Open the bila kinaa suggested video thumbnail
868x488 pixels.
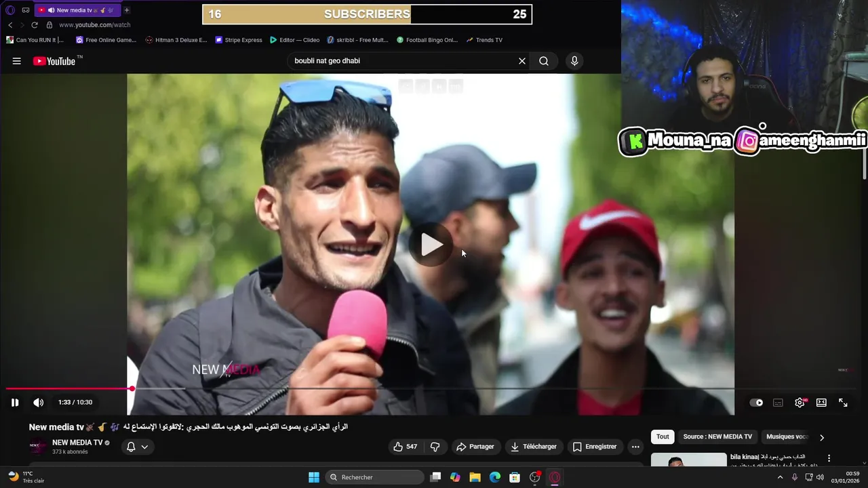coord(688,460)
